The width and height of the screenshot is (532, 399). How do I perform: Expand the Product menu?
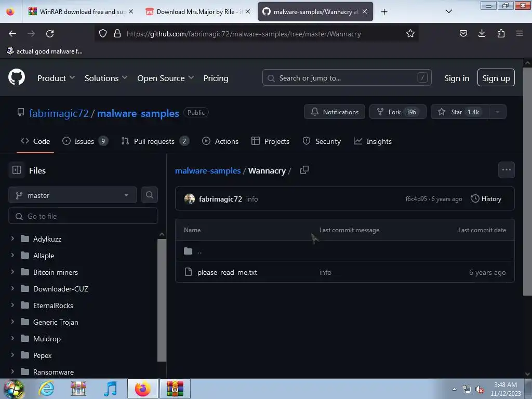click(56, 78)
